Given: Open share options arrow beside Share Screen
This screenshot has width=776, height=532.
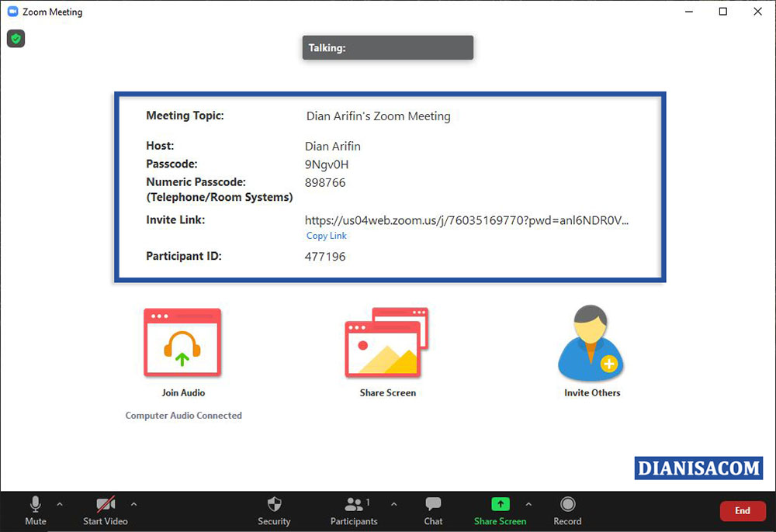Looking at the screenshot, I should tap(529, 504).
